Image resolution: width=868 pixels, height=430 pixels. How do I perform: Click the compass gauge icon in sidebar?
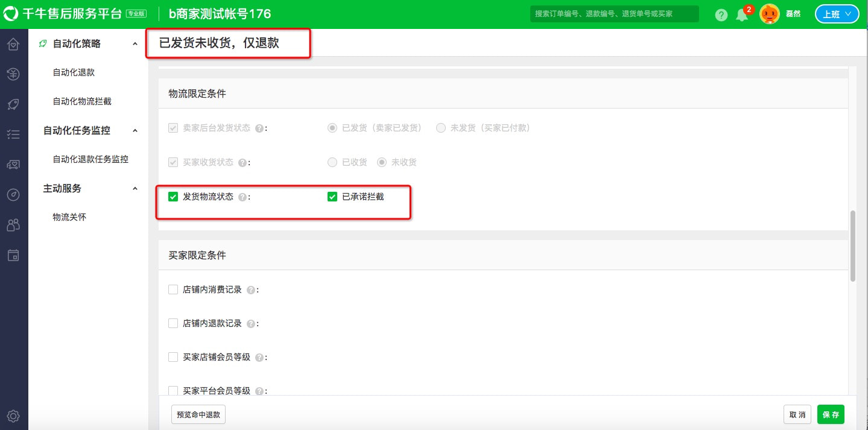coord(13,195)
